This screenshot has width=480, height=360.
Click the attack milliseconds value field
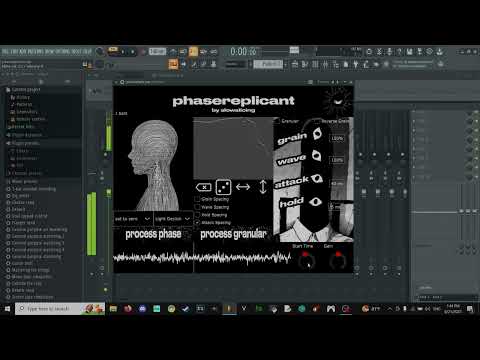pos(337,184)
